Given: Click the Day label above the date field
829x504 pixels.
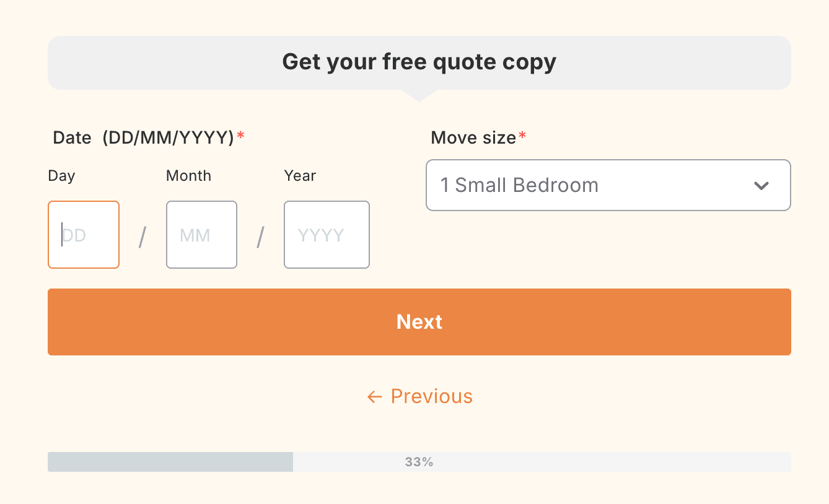Looking at the screenshot, I should (61, 175).
